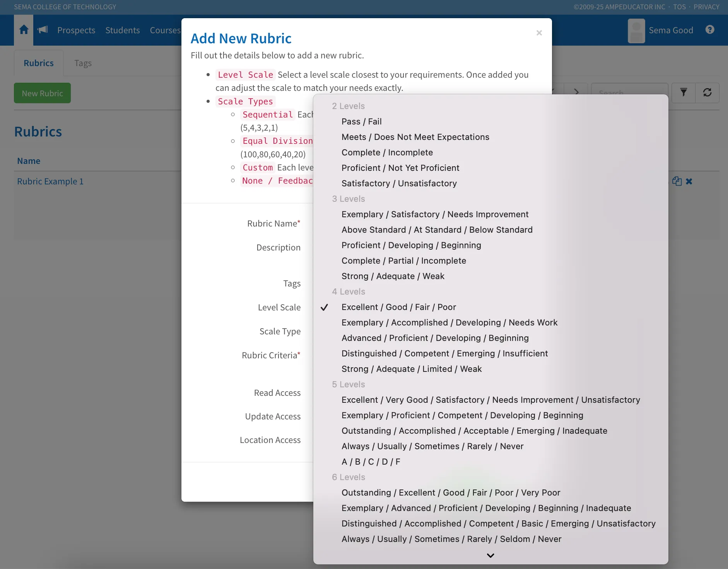Open the Rubric Example 1 link

[50, 181]
